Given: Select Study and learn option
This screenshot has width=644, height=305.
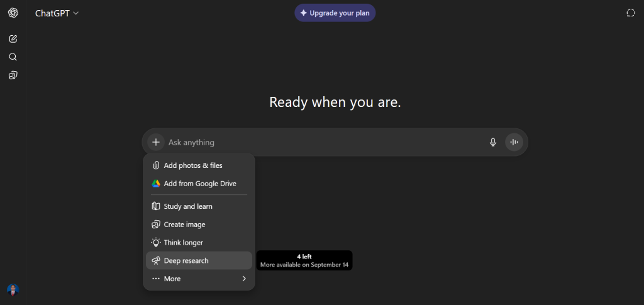Looking at the screenshot, I should tap(199, 206).
